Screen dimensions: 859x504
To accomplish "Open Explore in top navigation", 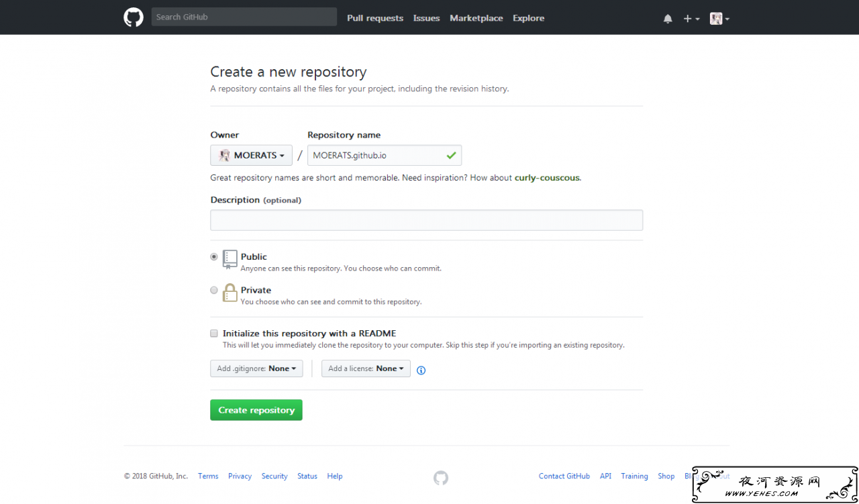I will tap(528, 18).
